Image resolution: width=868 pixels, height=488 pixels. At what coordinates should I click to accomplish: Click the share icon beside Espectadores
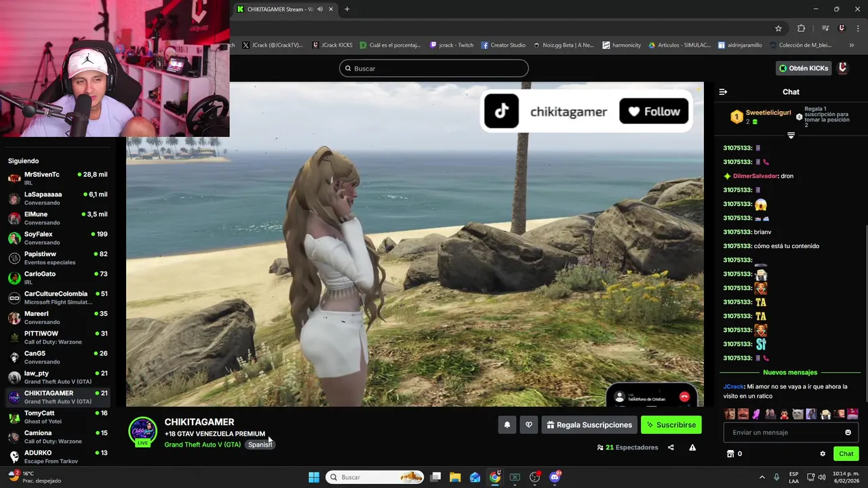point(671,447)
